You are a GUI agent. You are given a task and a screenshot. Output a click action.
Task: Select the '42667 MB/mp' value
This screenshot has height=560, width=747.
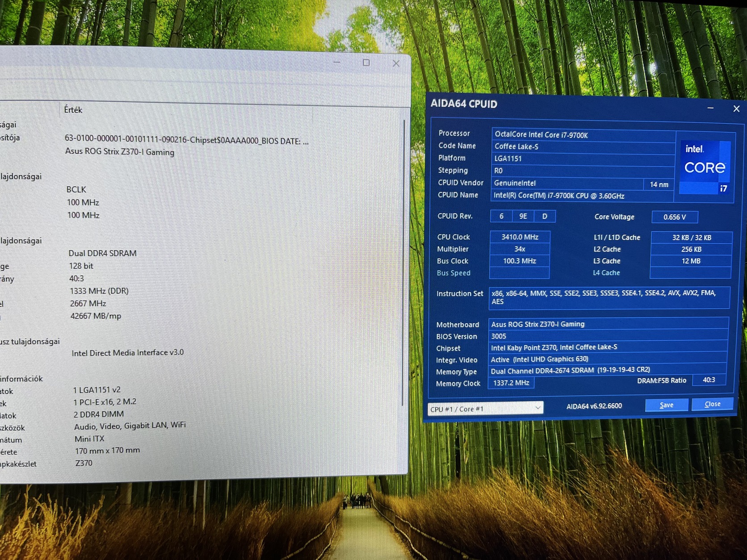pos(96,316)
